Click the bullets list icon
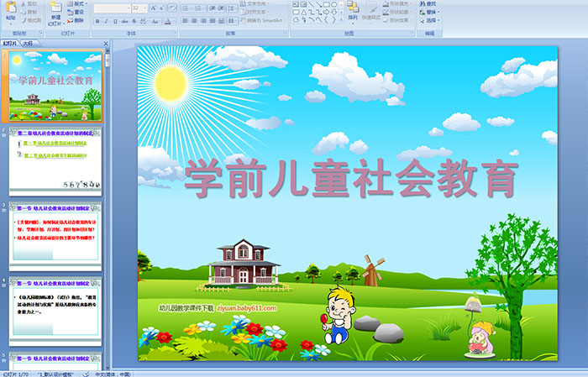This screenshot has width=588, height=377. coord(186,8)
